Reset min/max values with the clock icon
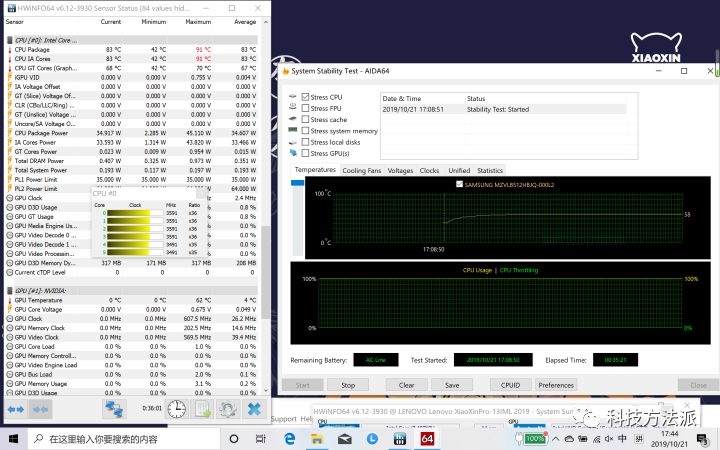720x450 pixels. click(x=176, y=409)
